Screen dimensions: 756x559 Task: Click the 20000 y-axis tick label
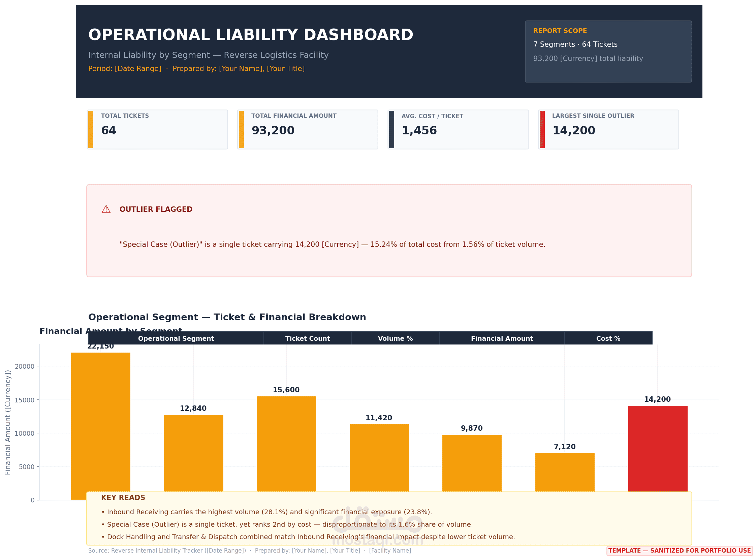(25, 366)
